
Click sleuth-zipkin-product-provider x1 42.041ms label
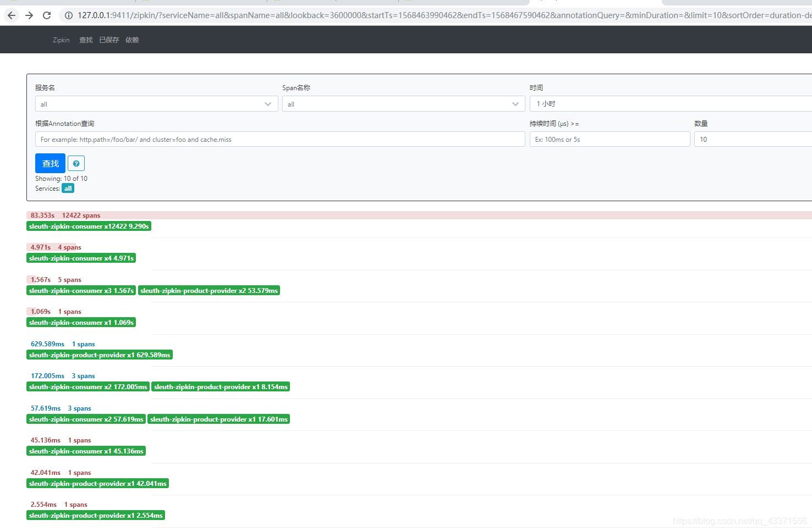tap(97, 484)
